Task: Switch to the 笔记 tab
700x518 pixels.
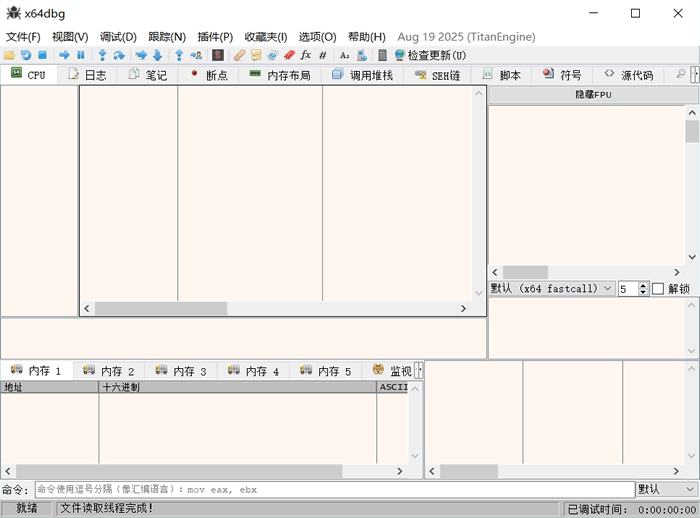Action: tap(148, 75)
